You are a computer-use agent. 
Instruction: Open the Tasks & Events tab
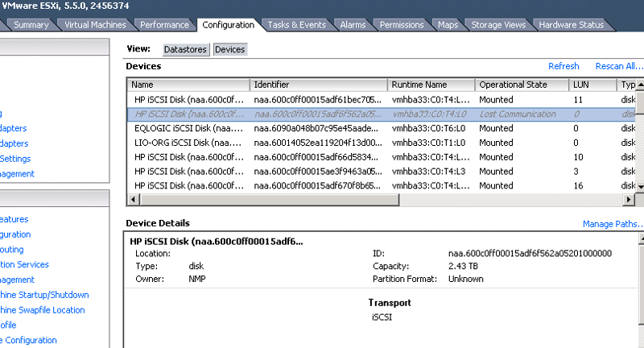click(x=296, y=25)
